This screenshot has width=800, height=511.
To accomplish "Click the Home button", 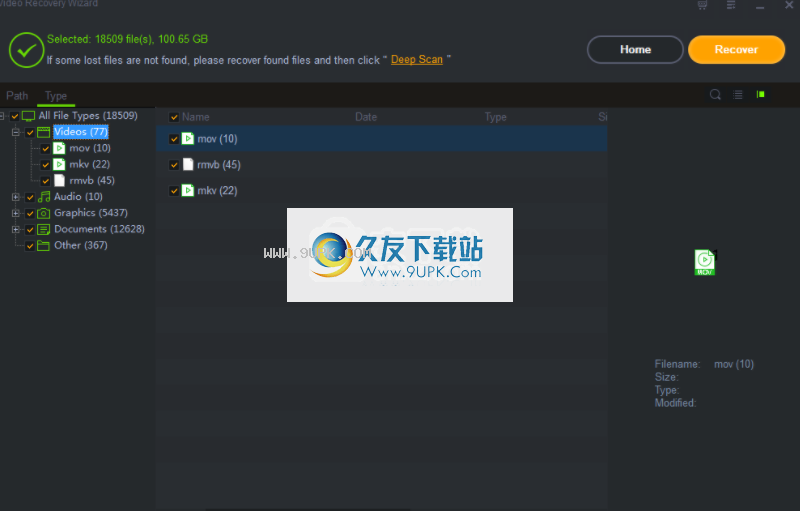I will coord(635,49).
